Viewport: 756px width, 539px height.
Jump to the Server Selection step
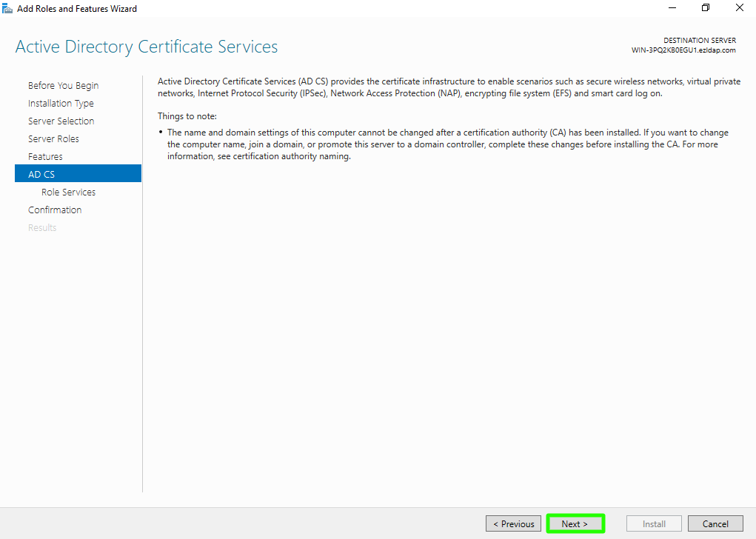pos(61,121)
